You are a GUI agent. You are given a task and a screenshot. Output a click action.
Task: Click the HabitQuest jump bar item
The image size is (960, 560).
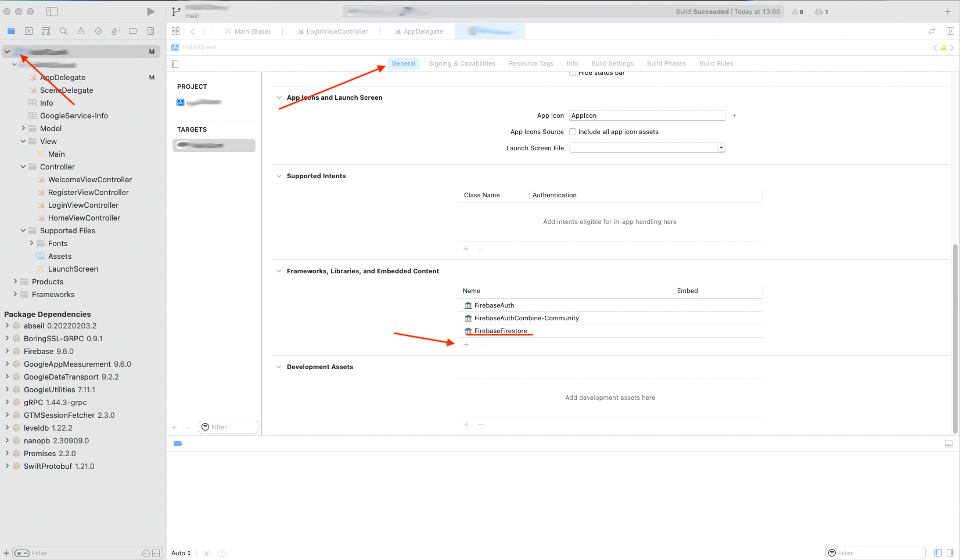194,48
